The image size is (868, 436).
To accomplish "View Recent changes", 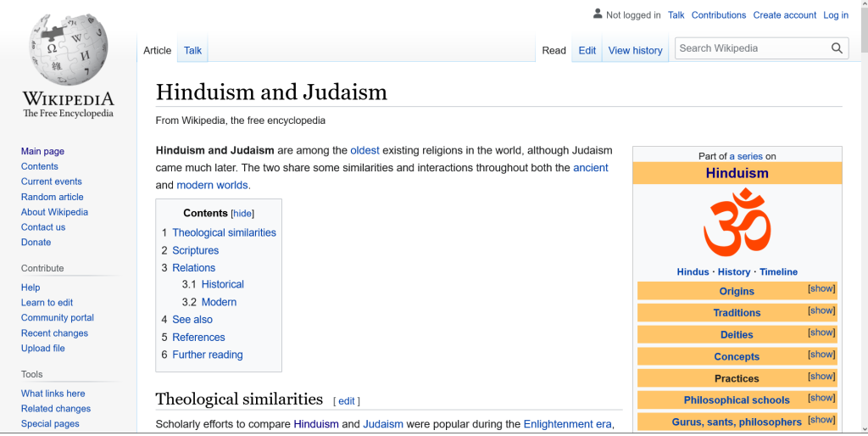I will pyautogui.click(x=54, y=333).
